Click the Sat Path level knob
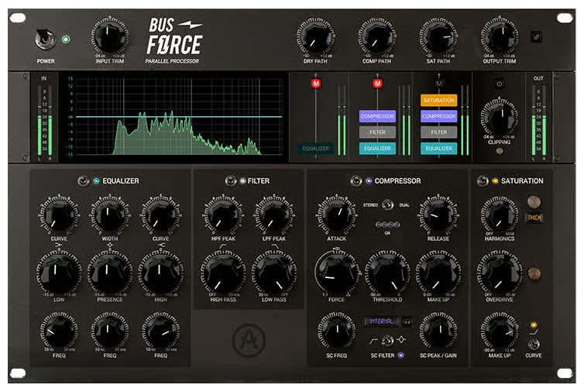Screen dimensions: 584x392 tap(438, 37)
